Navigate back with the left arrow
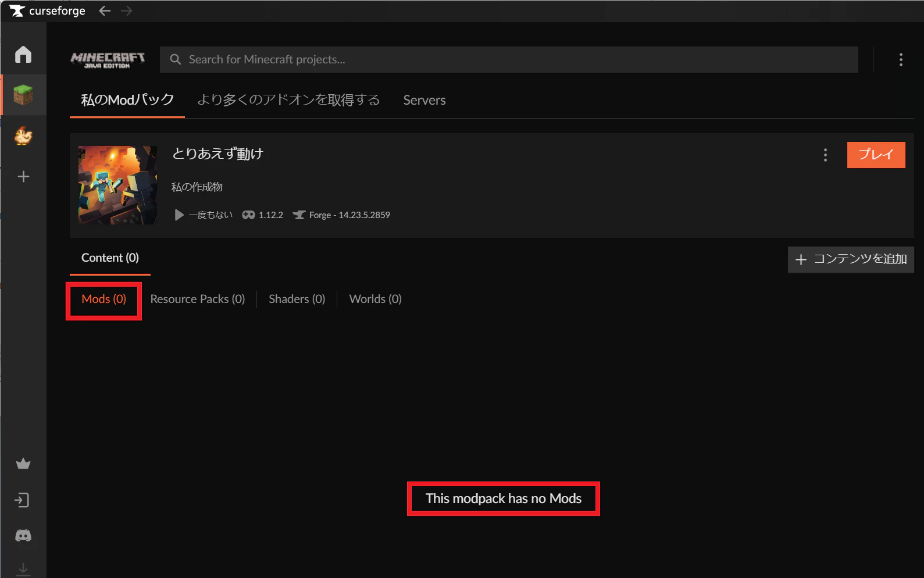The image size is (924, 578). coord(105,10)
